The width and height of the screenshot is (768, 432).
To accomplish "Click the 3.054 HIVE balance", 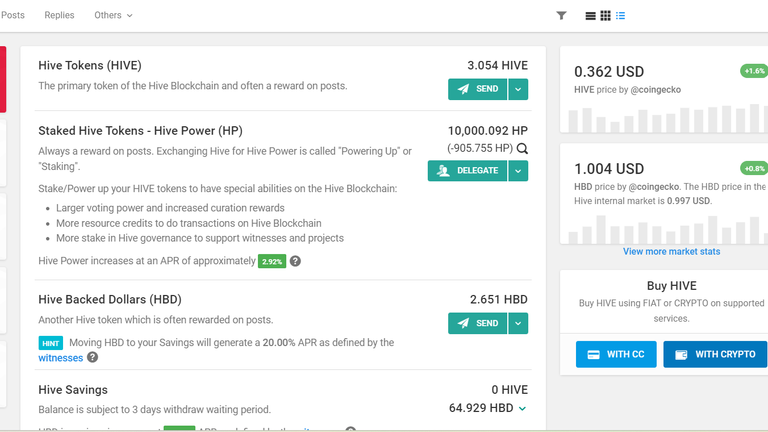I will coord(497,66).
